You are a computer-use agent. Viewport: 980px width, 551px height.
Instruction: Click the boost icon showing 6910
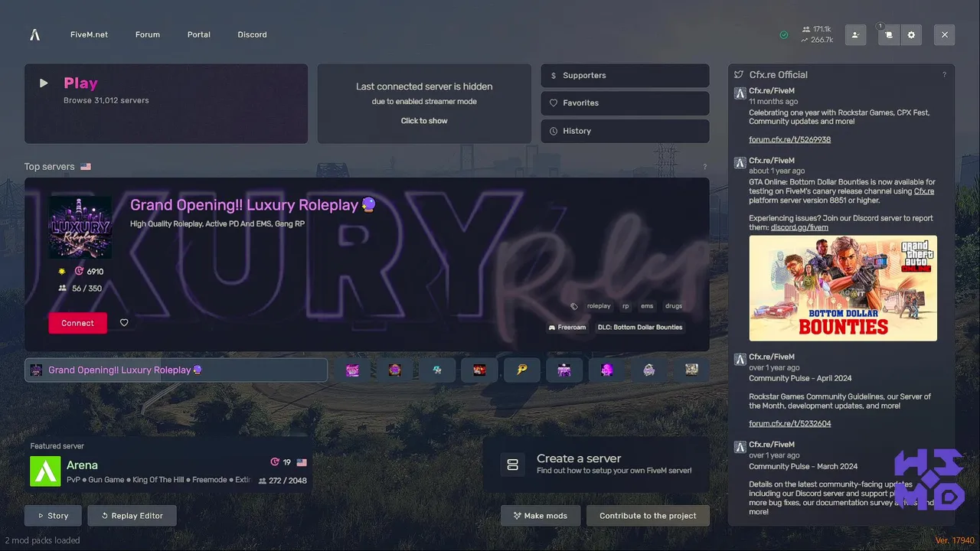coord(79,272)
